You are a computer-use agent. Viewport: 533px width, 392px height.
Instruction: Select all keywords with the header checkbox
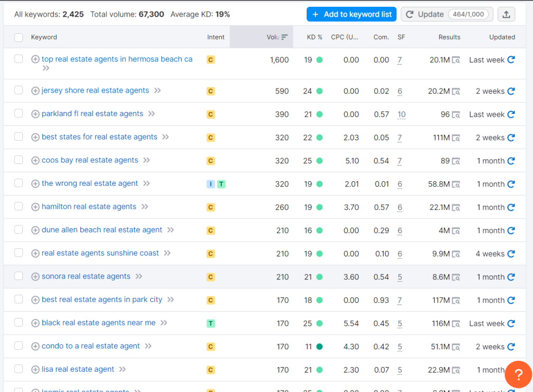(19, 37)
